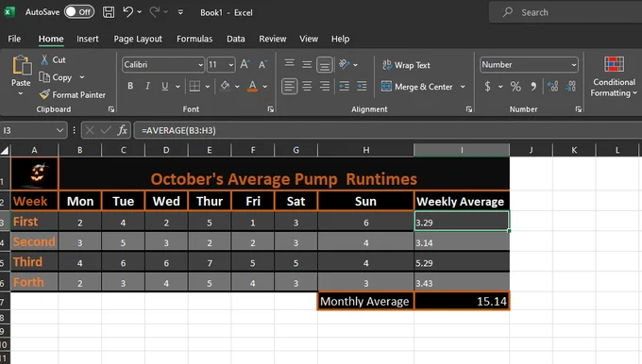Switch to the Data tab
642x364 pixels.
tap(235, 39)
